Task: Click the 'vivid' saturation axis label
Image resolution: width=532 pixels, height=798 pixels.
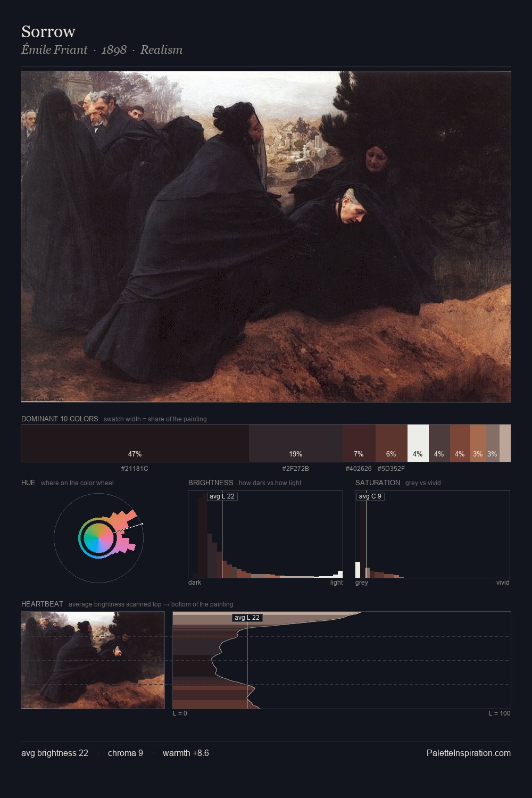Action: [x=503, y=583]
